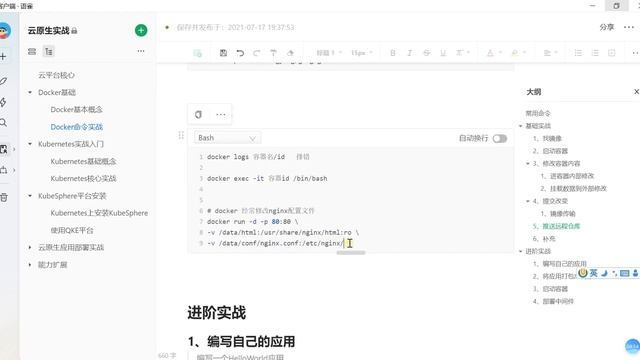Open the knowledge base icon in left rail

coord(4,149)
